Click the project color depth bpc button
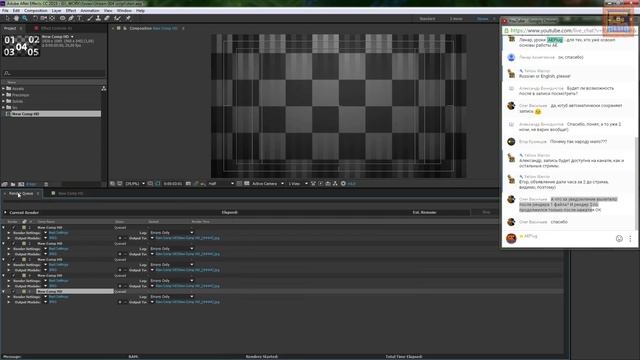The image size is (640, 360). click(31, 184)
